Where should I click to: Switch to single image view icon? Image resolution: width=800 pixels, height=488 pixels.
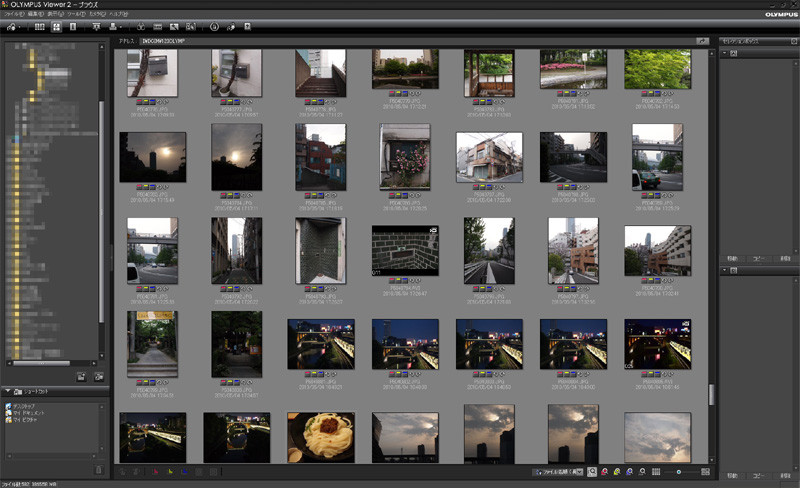tap(73, 27)
